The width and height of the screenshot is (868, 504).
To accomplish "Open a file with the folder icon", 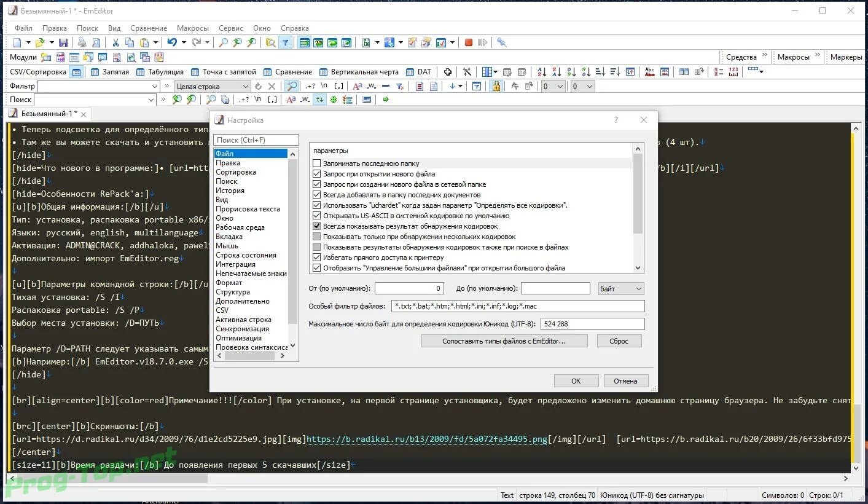I will coord(40,42).
